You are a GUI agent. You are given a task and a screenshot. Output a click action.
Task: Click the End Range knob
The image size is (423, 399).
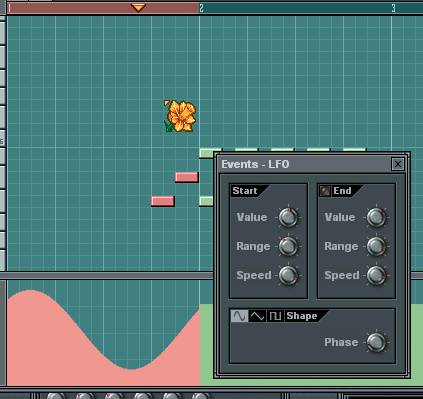pos(376,246)
